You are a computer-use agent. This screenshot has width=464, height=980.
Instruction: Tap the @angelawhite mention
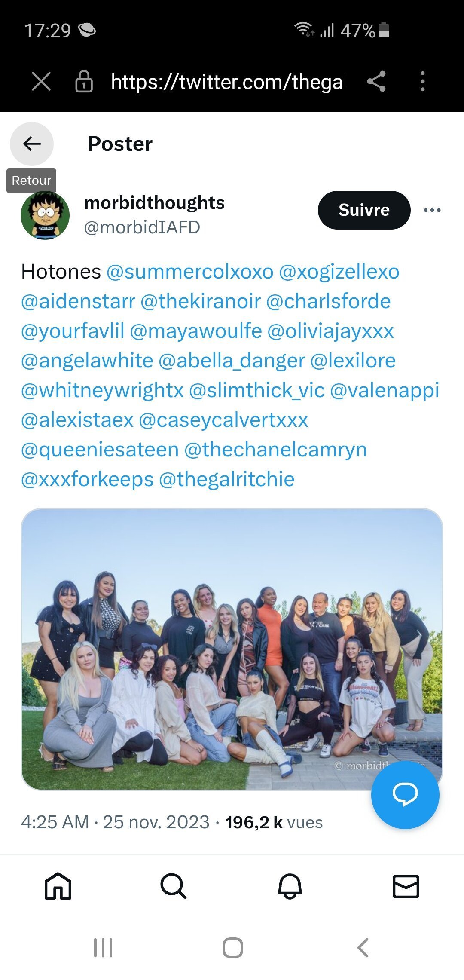(x=87, y=361)
